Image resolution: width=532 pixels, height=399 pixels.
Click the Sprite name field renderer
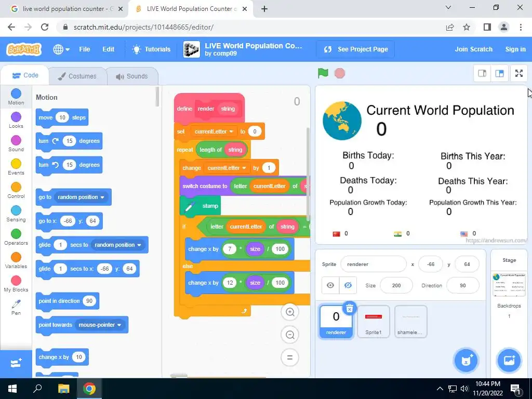(373, 264)
